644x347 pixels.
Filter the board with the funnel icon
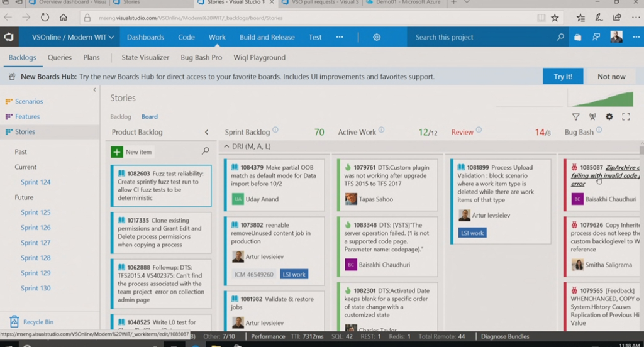click(x=576, y=117)
